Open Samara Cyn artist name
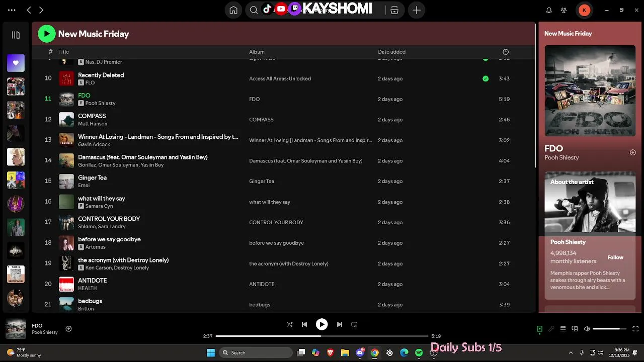The image size is (644, 362). pyautogui.click(x=99, y=206)
